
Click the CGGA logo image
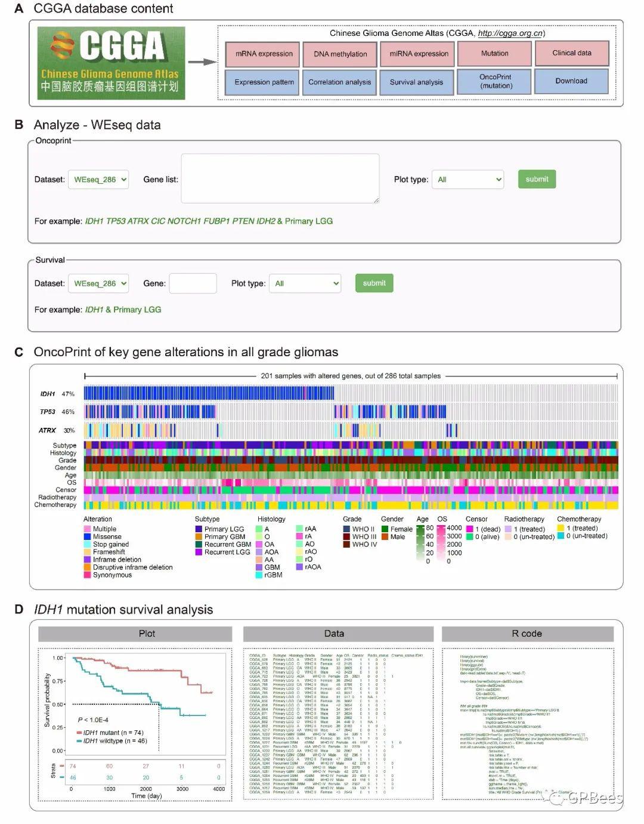pos(111,63)
